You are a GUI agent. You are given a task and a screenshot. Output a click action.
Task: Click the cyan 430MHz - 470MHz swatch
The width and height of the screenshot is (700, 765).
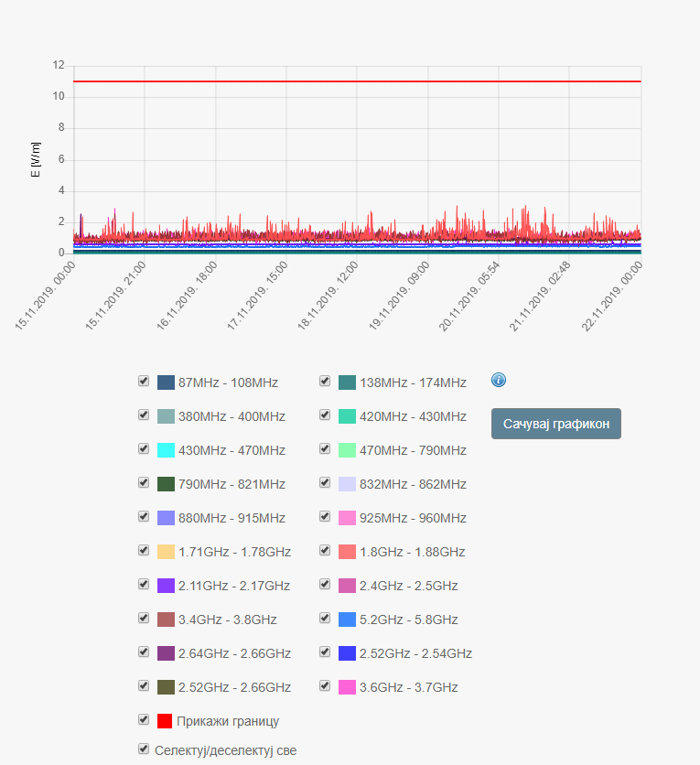[166, 450]
